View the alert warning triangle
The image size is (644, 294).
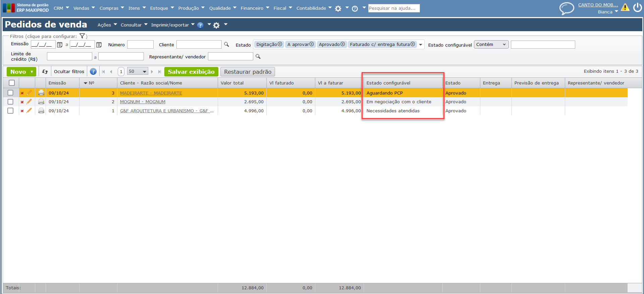(625, 7)
